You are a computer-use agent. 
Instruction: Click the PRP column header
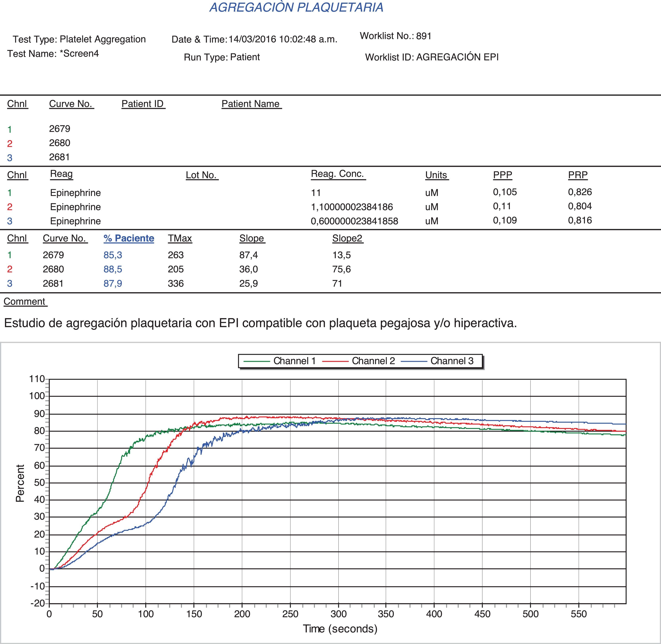[x=578, y=175]
